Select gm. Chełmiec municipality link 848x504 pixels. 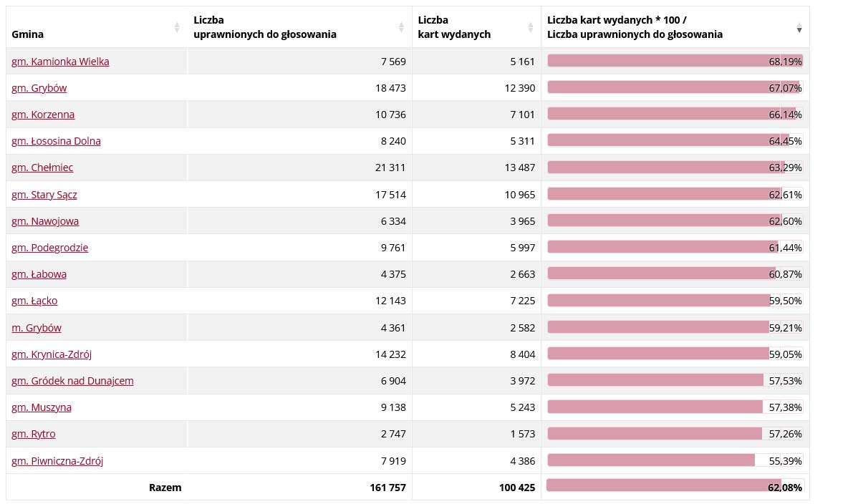pos(42,168)
